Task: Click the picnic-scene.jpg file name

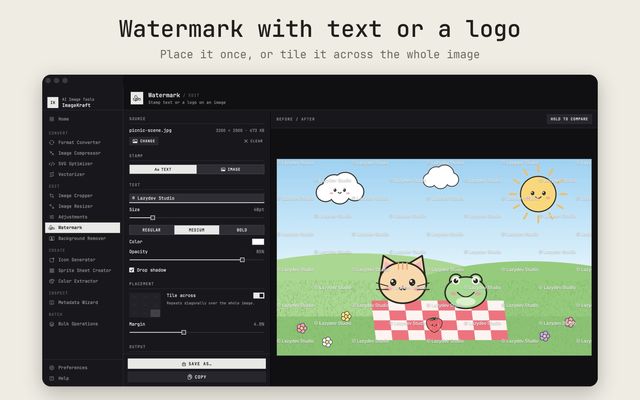Action: (150, 131)
